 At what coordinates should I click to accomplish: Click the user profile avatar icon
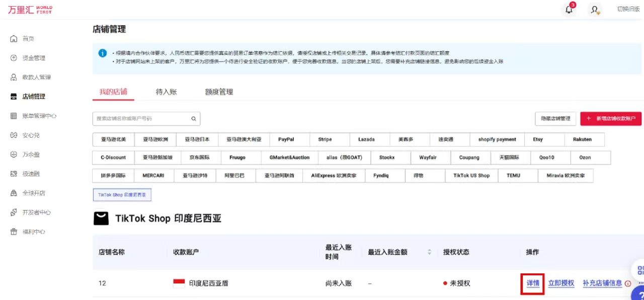pyautogui.click(x=595, y=10)
